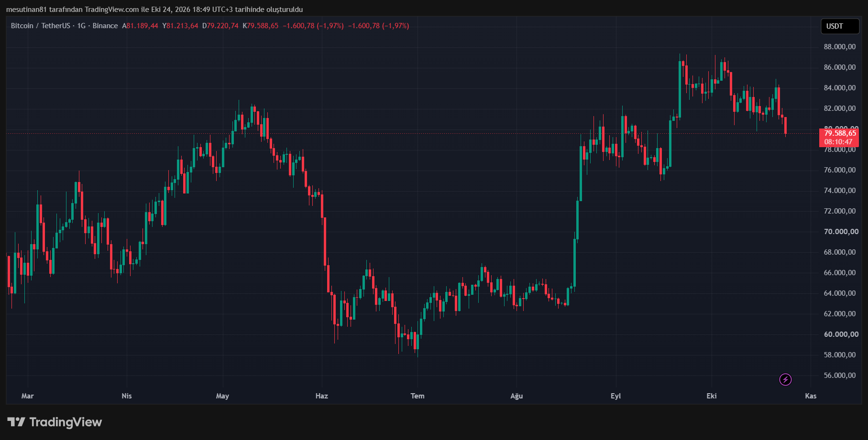Click the Binance exchange label
868x440 pixels.
click(105, 26)
